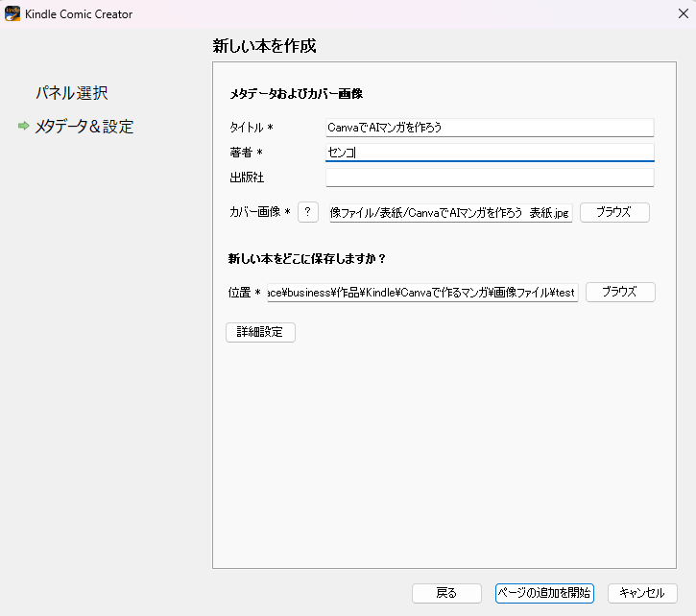Click the green arrow beside メタデータ＆設定
696x616 pixels.
tap(23, 126)
